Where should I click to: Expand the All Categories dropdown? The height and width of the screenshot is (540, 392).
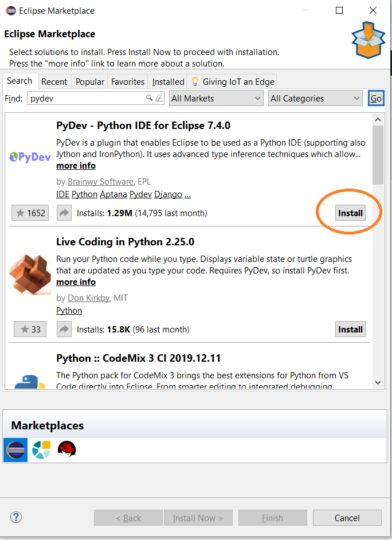[315, 99]
